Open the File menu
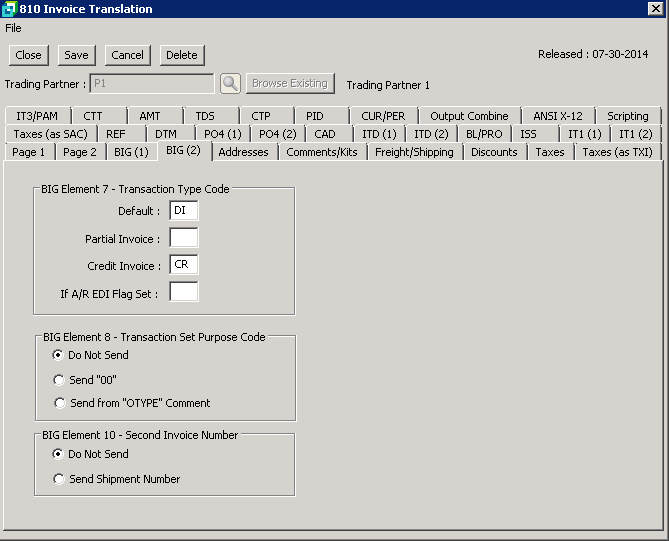 click(x=13, y=28)
